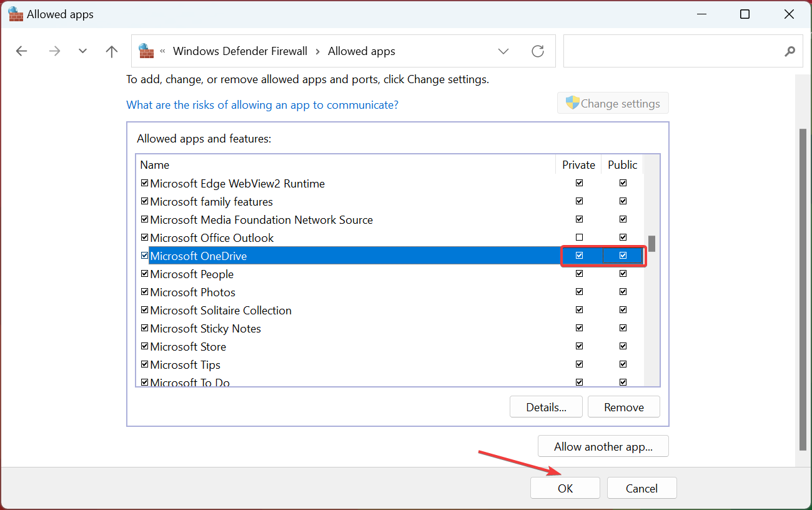The width and height of the screenshot is (812, 510).
Task: Select Microsoft Sticky Notes row
Action: tap(390, 328)
